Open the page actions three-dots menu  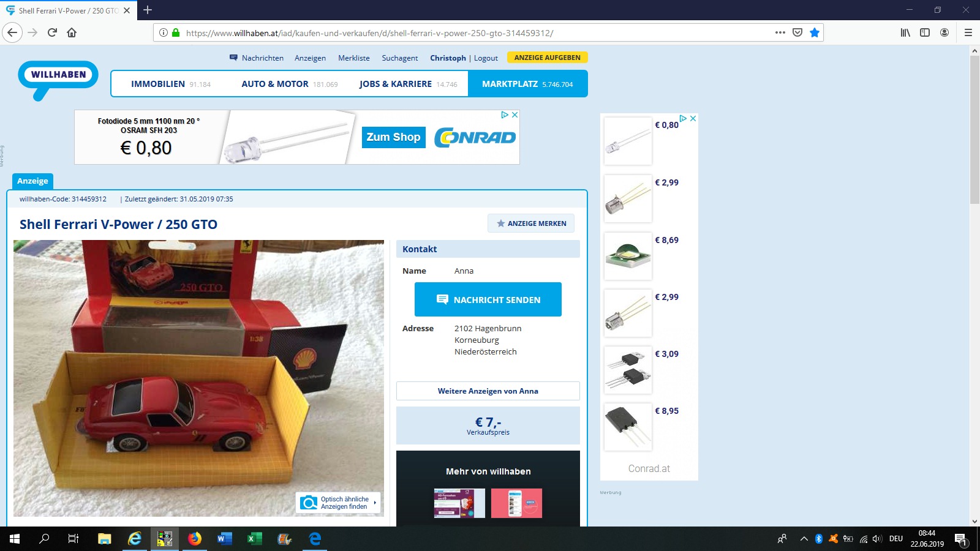(x=780, y=32)
